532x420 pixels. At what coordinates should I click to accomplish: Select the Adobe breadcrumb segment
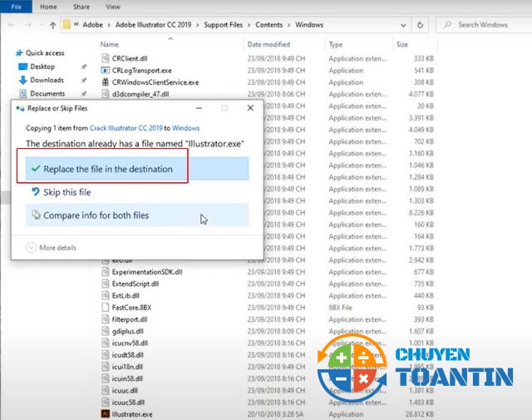click(92, 25)
